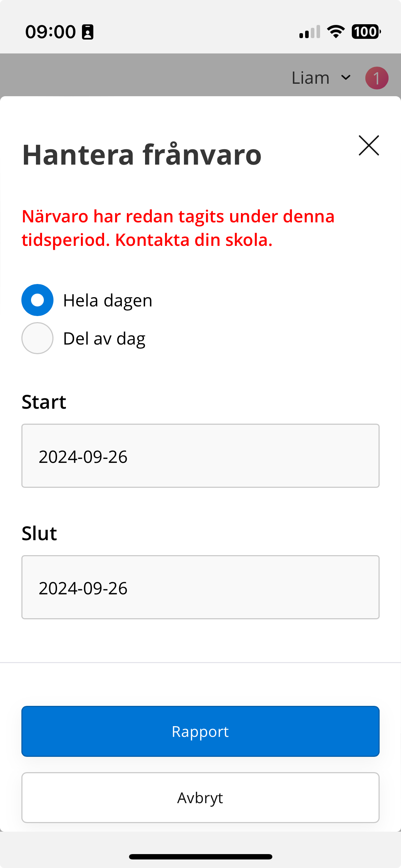Screen dimensions: 401x868
Task: Tap the home indicator bar
Action: (x=200, y=857)
